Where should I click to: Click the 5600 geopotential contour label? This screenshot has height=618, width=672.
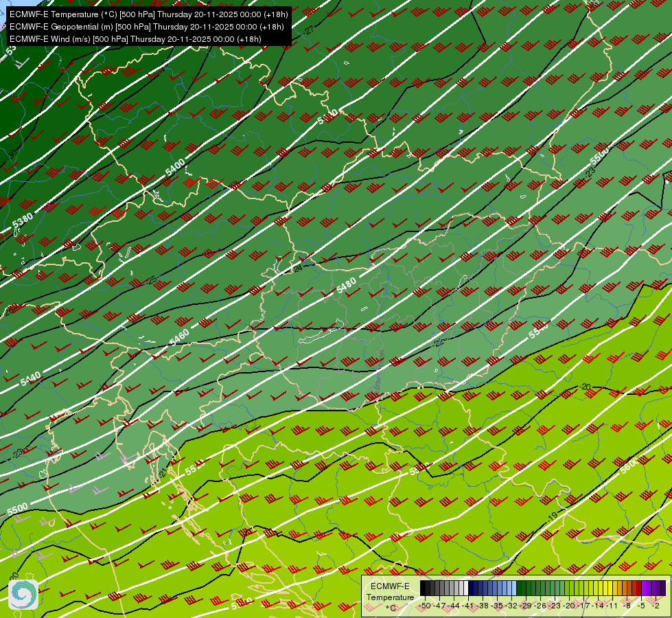629,466
